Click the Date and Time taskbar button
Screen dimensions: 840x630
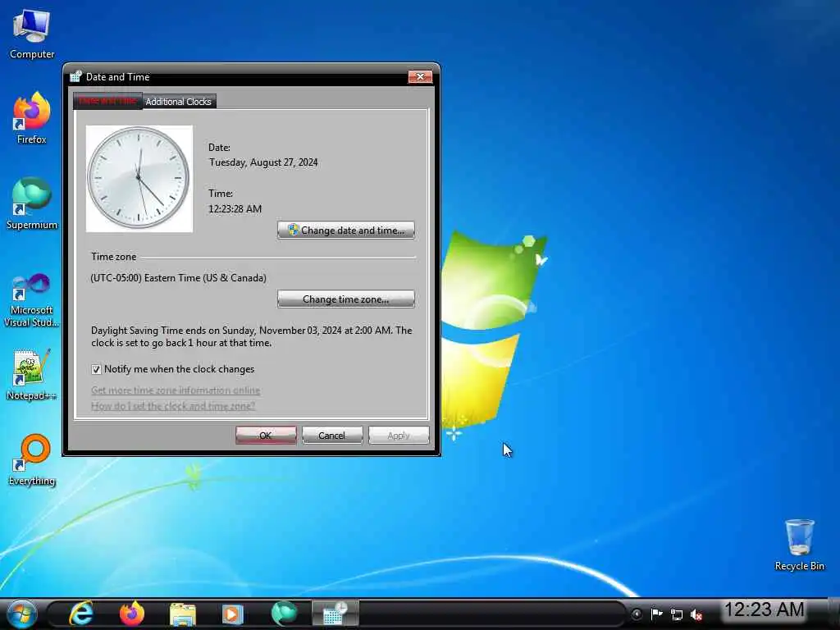click(x=336, y=614)
